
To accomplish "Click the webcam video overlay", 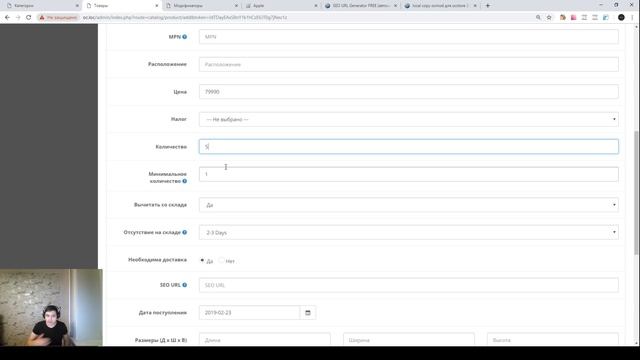I will click(51, 307).
